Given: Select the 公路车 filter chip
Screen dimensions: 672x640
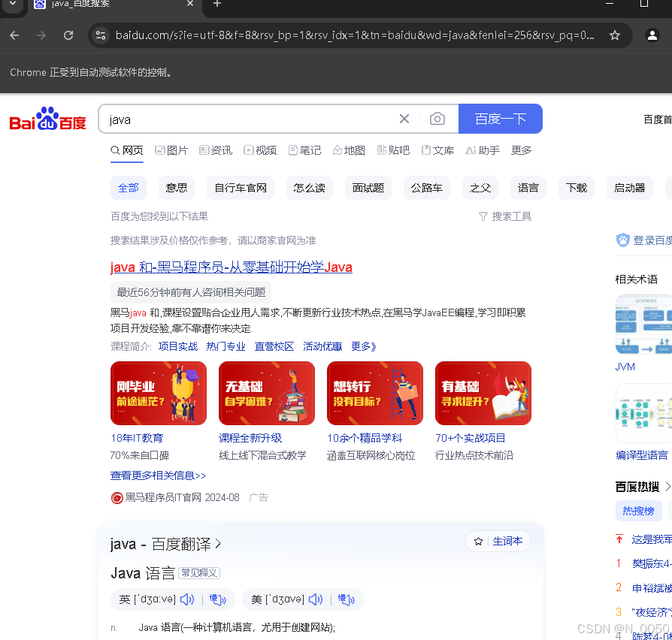Looking at the screenshot, I should [427, 188].
